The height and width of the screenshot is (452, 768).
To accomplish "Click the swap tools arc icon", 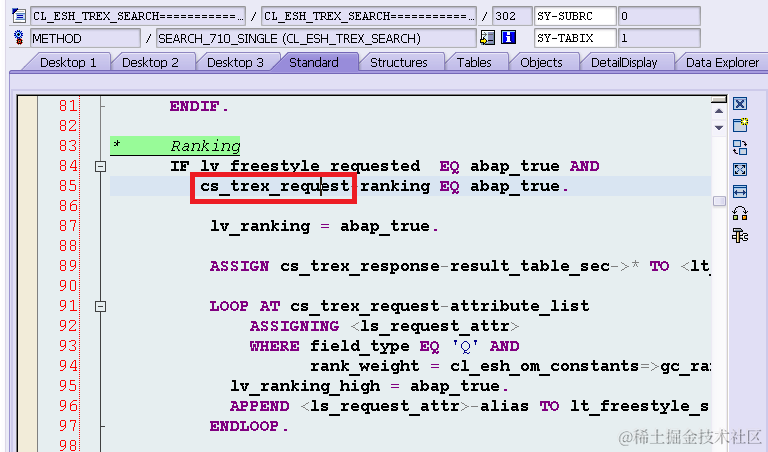I will pos(740,214).
